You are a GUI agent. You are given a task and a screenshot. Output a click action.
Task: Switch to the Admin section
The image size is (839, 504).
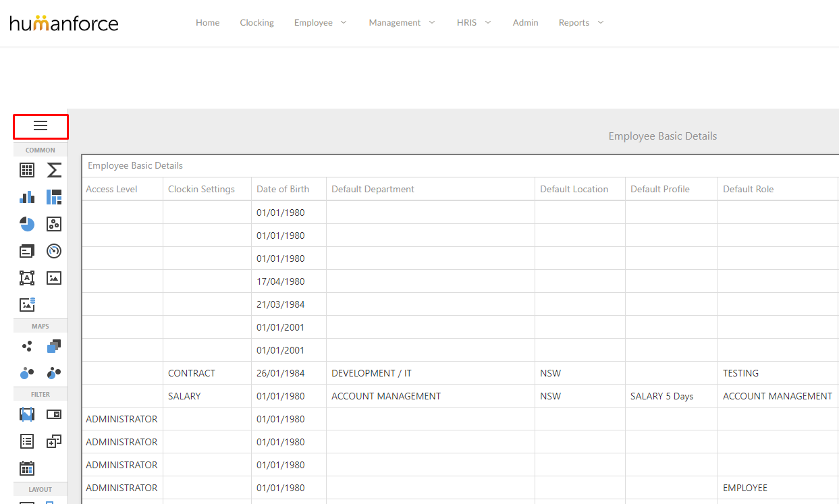pyautogui.click(x=525, y=22)
